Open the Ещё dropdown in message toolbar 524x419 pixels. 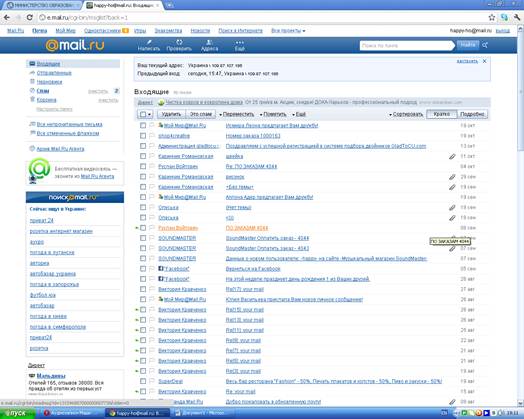[x=299, y=114]
